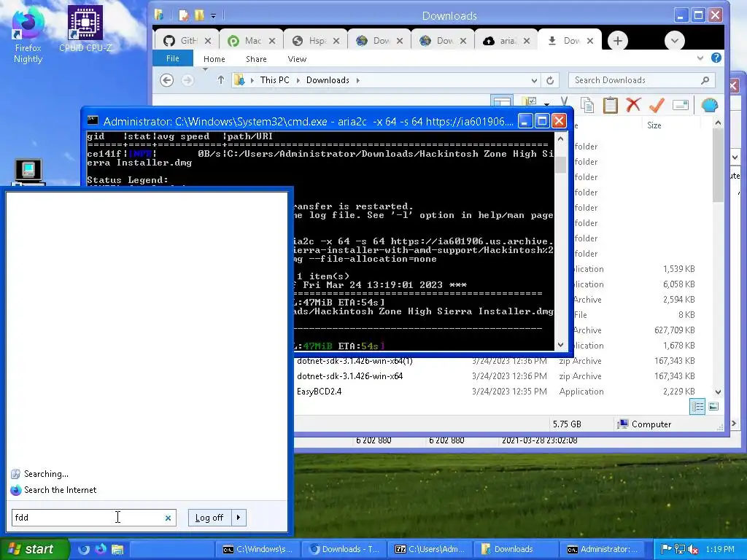Select the dotnet-sdk-3.1.426-win-x64(1) file

[x=355, y=361]
